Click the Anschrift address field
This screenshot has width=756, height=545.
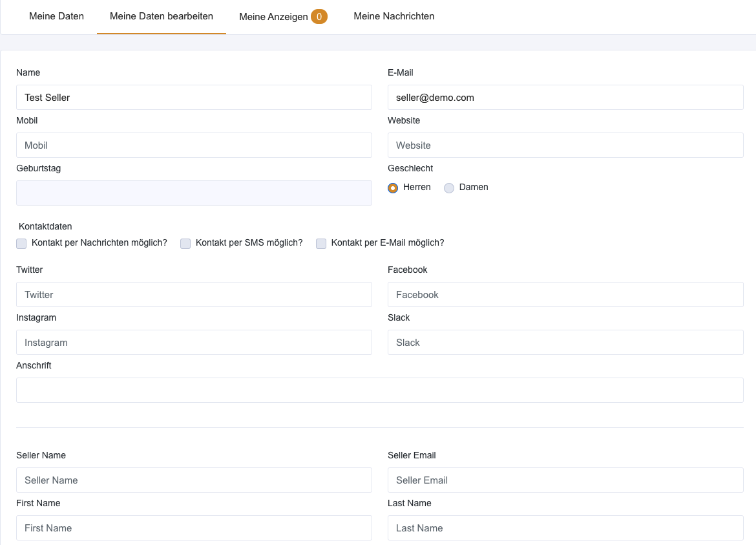pyautogui.click(x=379, y=390)
